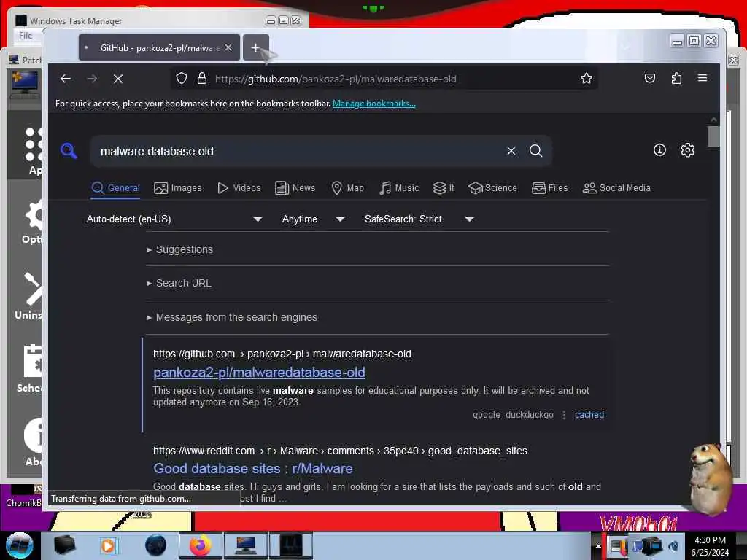Image resolution: width=747 pixels, height=560 pixels.
Task: Open the search preferences gear icon
Action: coord(687,150)
